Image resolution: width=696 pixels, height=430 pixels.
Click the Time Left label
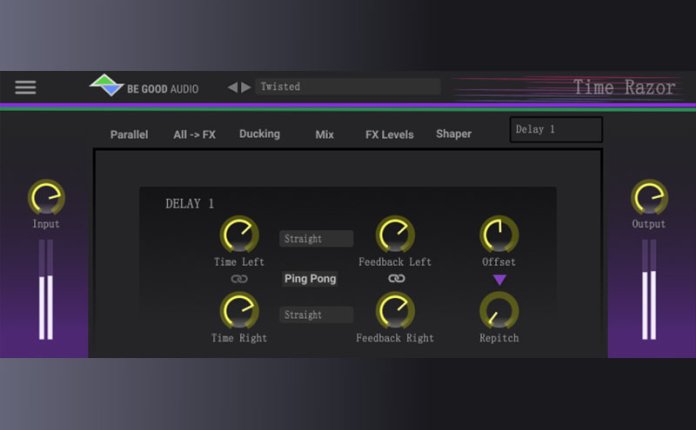click(239, 262)
